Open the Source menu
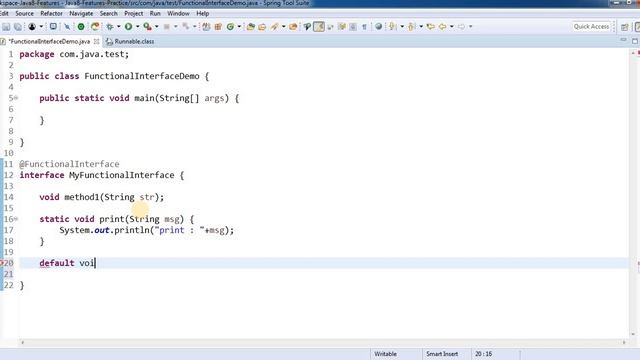This screenshot has height=360, width=640. [x=24, y=13]
